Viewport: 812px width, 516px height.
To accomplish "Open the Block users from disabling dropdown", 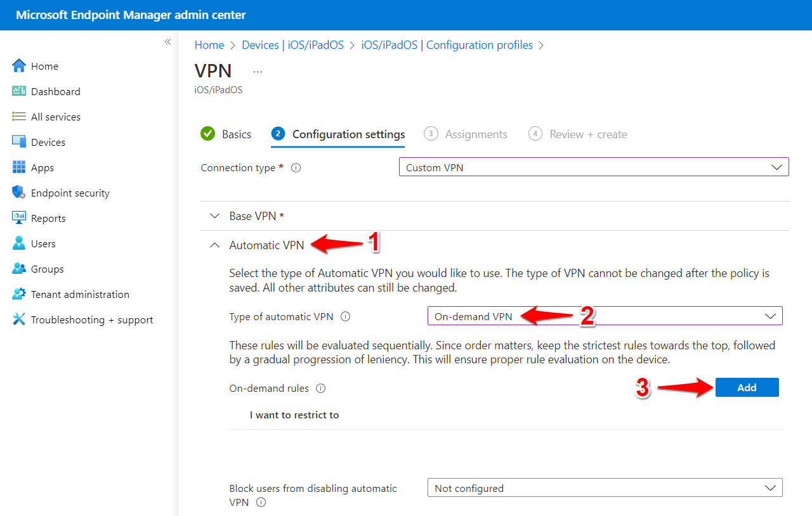I will 605,487.
